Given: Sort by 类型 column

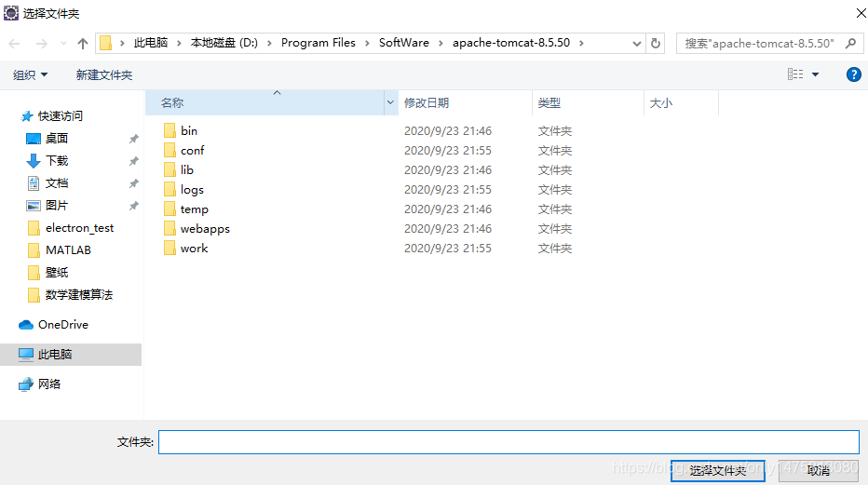Looking at the screenshot, I should point(588,102).
